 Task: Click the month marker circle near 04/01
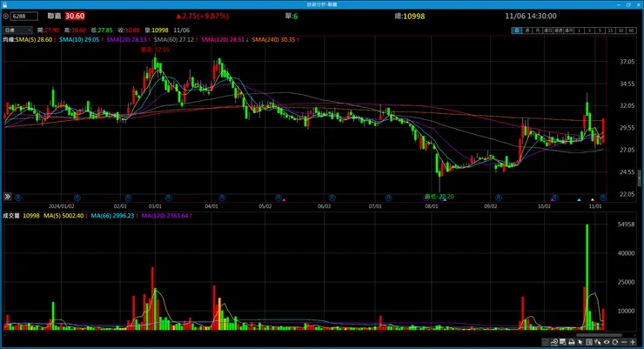222,198
